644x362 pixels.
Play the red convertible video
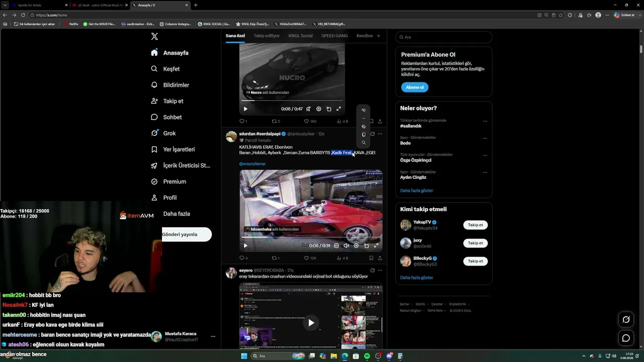coord(246,245)
